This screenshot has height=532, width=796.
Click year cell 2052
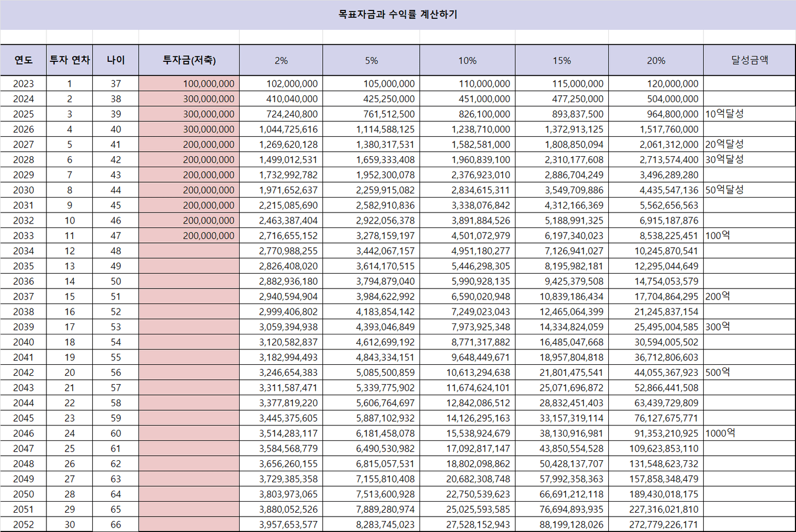point(23,525)
